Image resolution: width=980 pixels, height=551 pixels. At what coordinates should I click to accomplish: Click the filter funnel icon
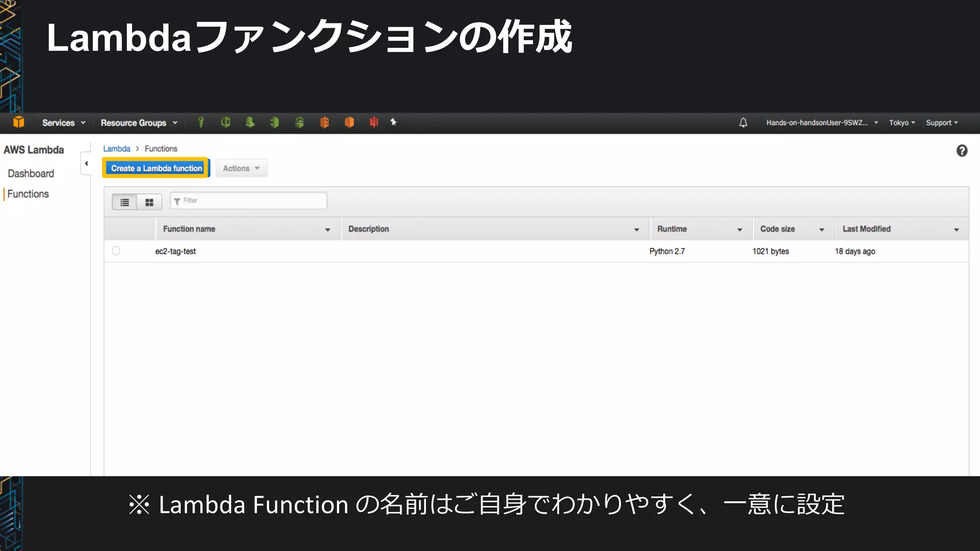point(177,201)
